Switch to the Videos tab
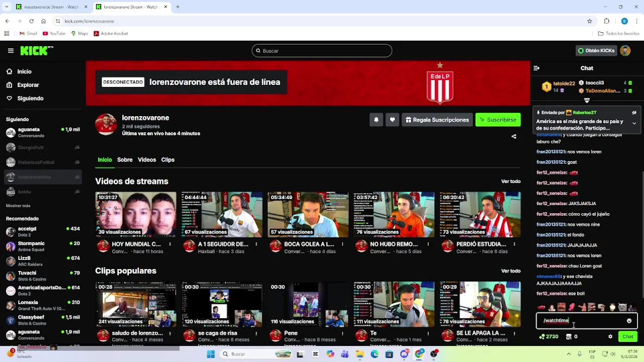This screenshot has width=644, height=362. (147, 160)
